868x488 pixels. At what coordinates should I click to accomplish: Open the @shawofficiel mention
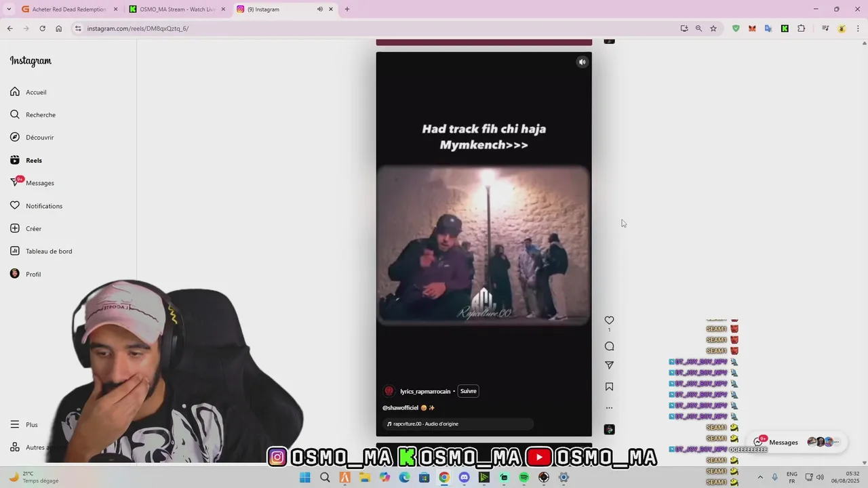click(x=400, y=407)
